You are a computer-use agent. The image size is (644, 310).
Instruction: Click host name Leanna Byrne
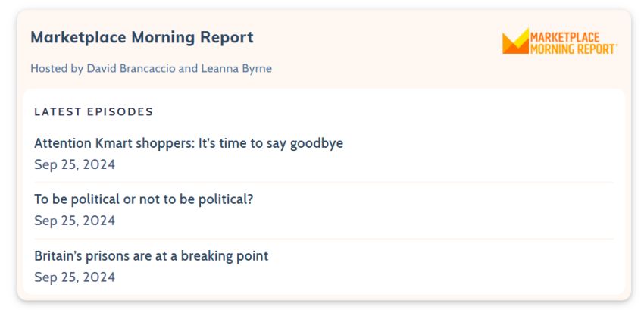click(236, 68)
